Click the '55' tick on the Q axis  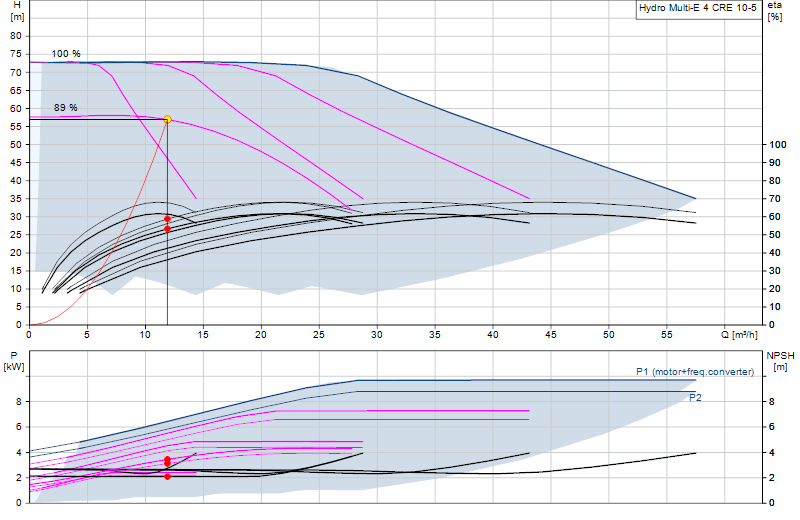[x=666, y=335]
